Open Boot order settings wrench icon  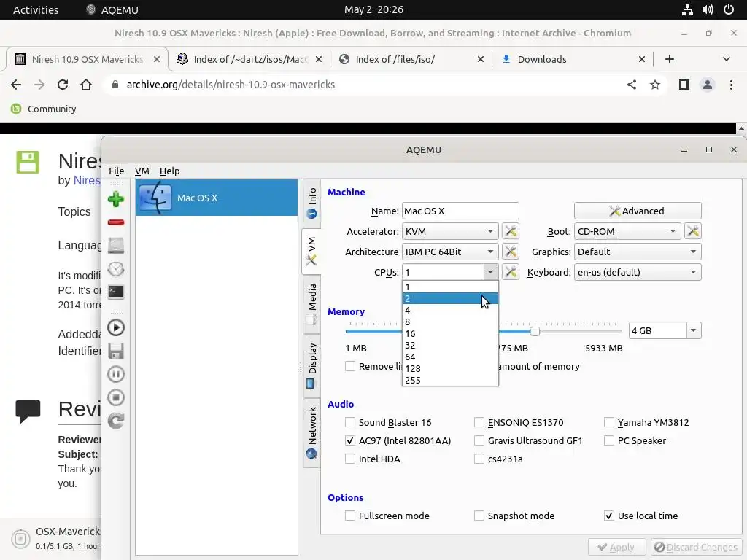(x=693, y=231)
